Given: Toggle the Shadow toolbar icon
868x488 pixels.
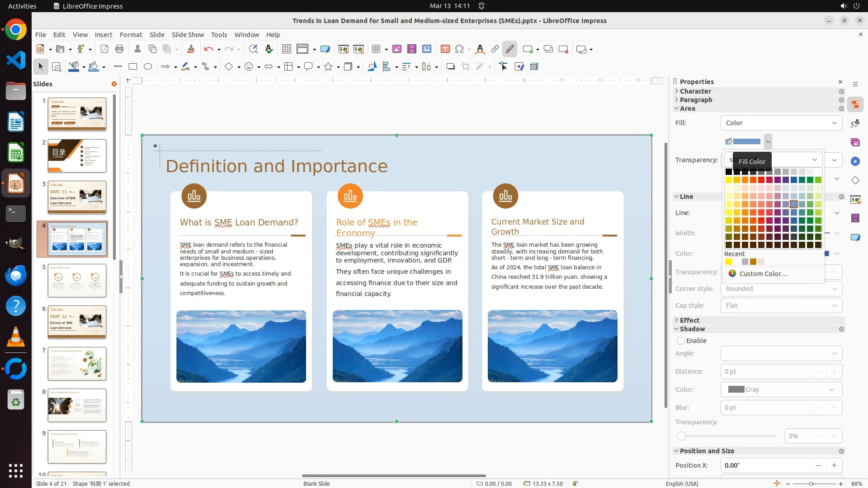Looking at the screenshot, I should tap(450, 67).
